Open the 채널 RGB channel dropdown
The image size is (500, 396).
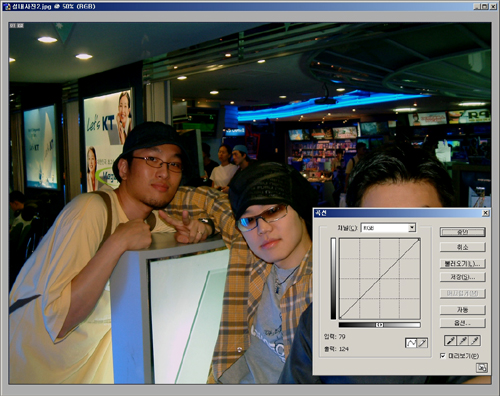pyautogui.click(x=388, y=228)
